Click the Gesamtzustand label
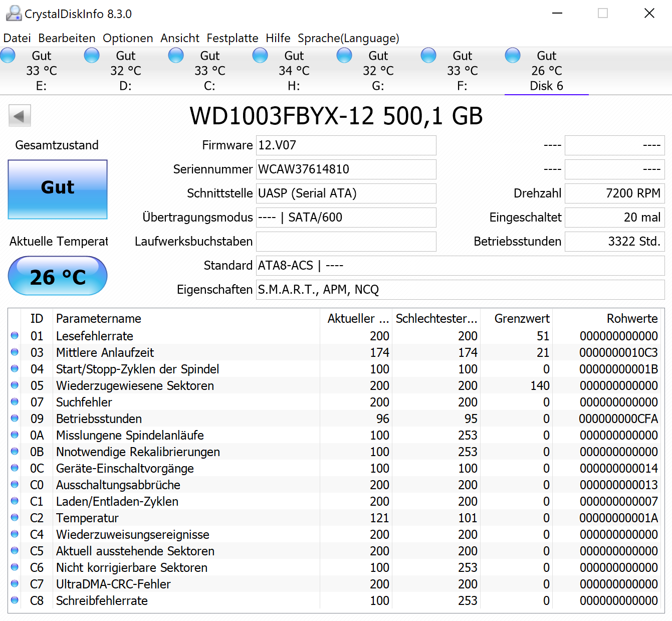This screenshot has width=672, height=621. click(x=57, y=145)
